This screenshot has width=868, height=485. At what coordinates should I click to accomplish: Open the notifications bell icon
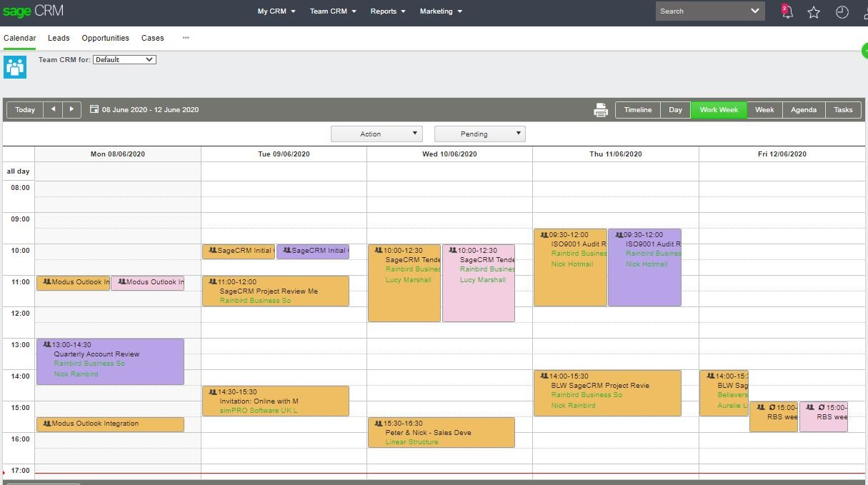click(x=787, y=11)
